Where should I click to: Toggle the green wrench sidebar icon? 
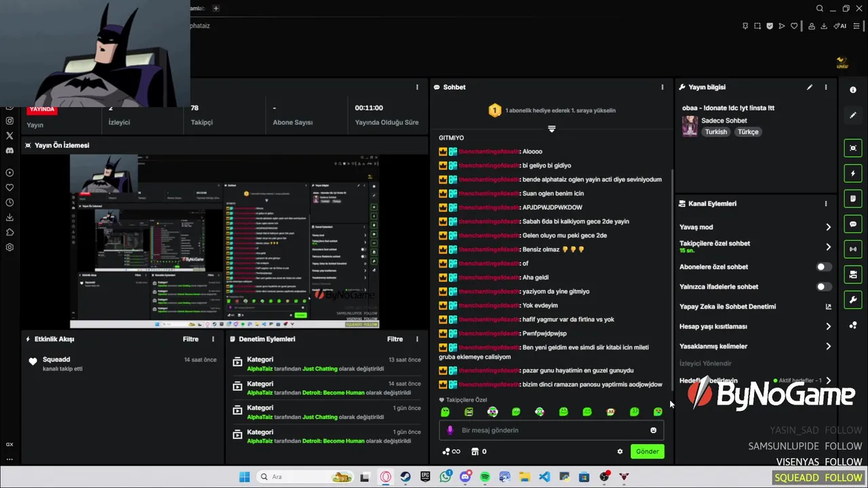click(853, 300)
